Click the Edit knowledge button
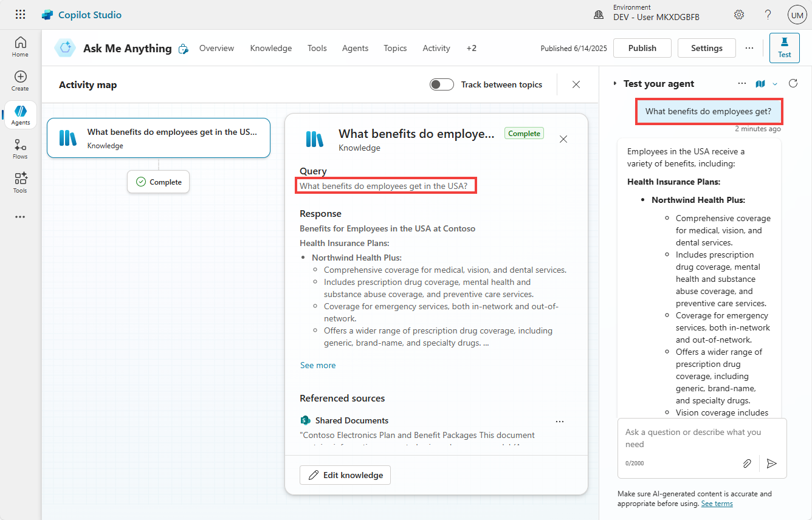 345,475
